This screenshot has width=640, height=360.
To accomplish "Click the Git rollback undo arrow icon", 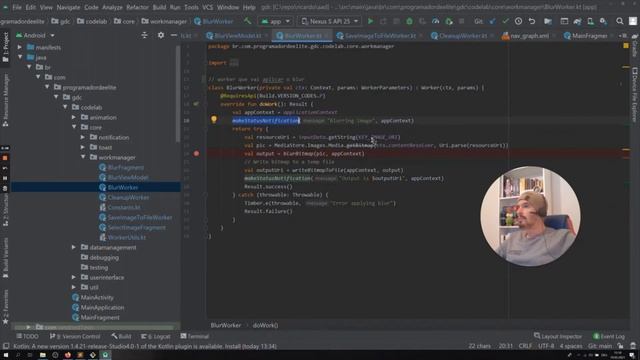I will click(531, 21).
